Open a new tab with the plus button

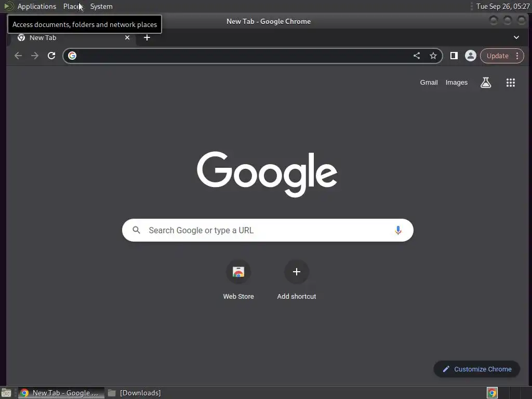(147, 37)
